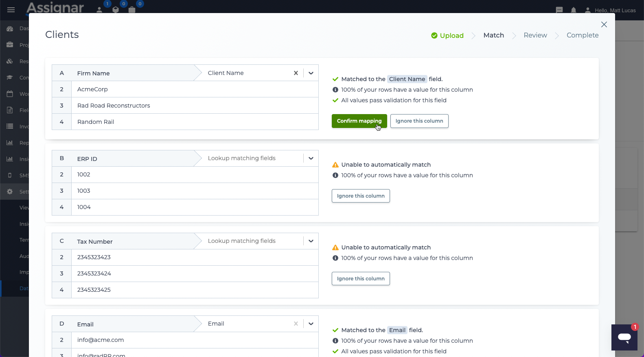Click the Clients dialog title
This screenshot has width=644, height=357.
(62, 35)
